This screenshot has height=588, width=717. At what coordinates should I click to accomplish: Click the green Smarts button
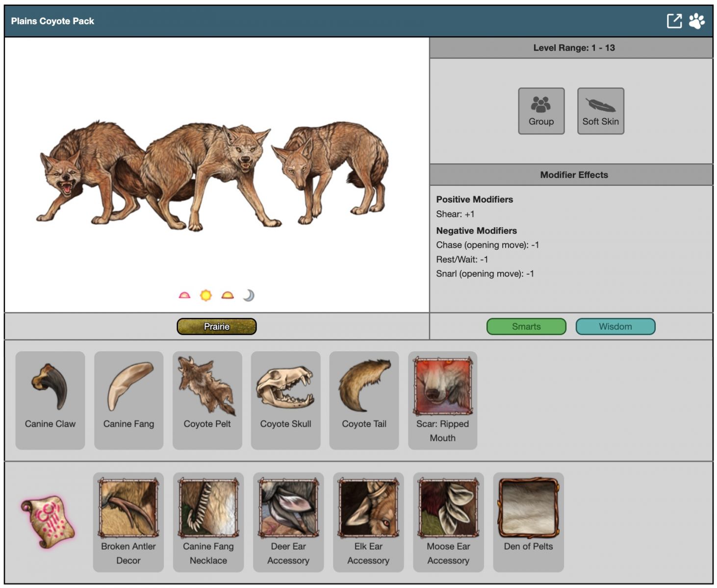526,327
